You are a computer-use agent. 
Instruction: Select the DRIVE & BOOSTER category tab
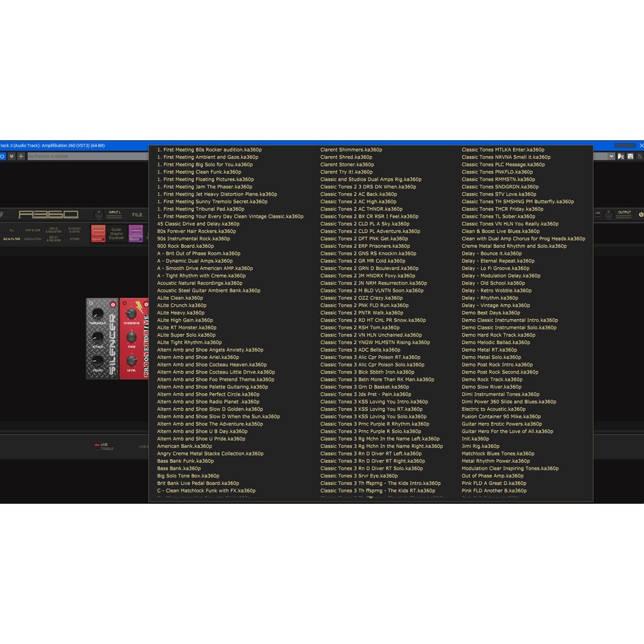pos(54,230)
